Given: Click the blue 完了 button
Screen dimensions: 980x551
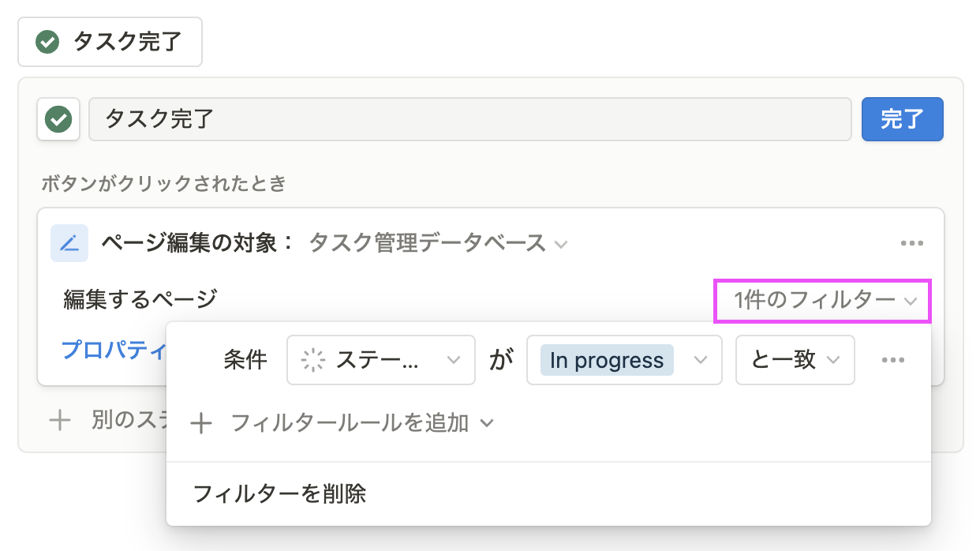Looking at the screenshot, I should tap(902, 120).
